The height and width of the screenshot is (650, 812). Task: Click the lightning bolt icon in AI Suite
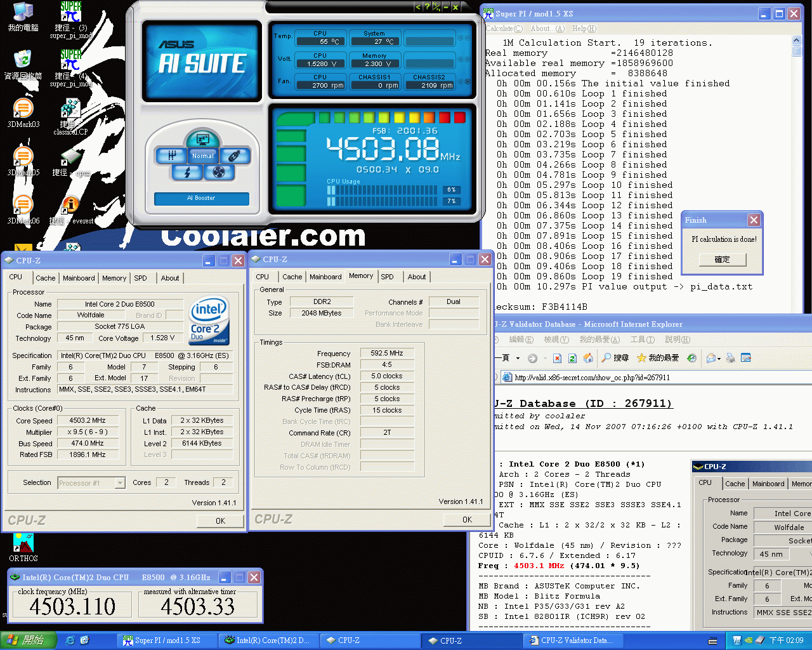click(187, 172)
